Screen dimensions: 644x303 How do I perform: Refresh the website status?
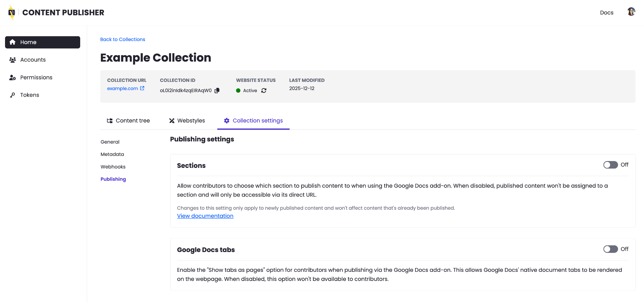tap(264, 91)
